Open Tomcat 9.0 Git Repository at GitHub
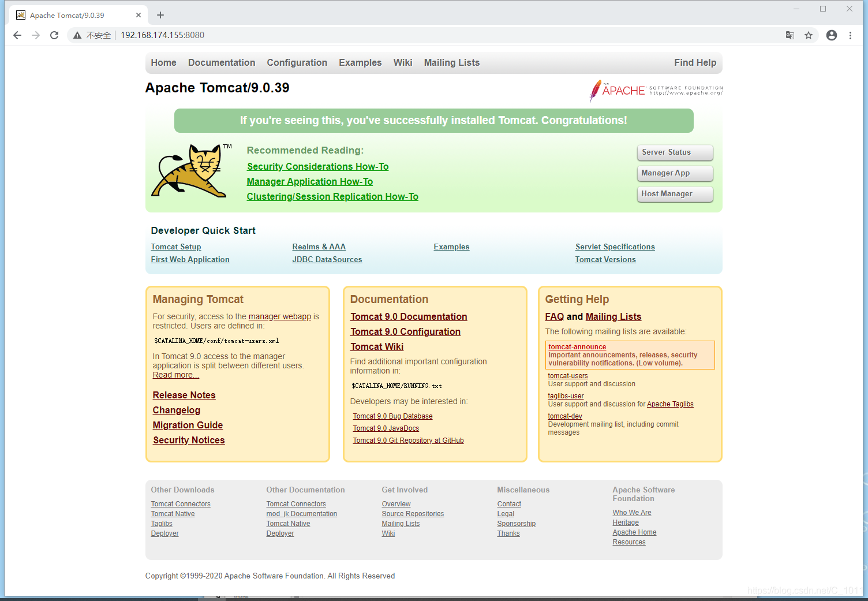868x601 pixels. coord(409,441)
